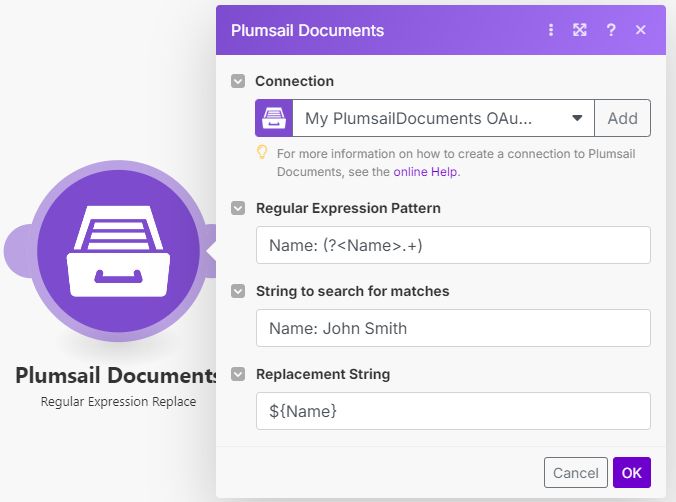
Task: Toggle the Regular Expression Pattern checkbox
Action: click(x=238, y=208)
